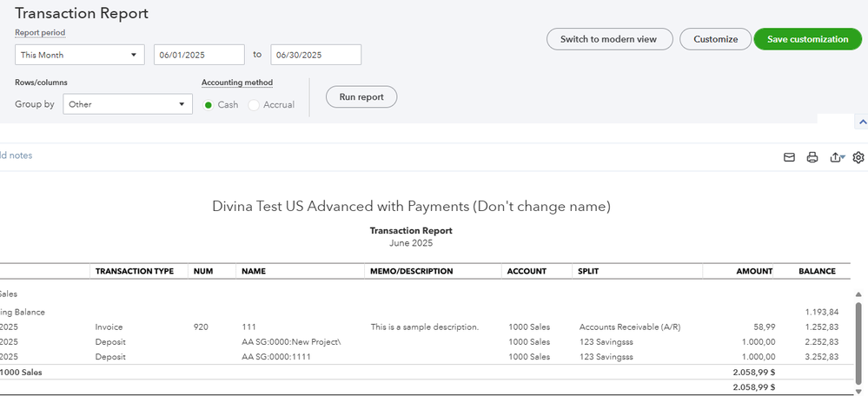
Task: Email the report using the envelope icon
Action: 790,157
